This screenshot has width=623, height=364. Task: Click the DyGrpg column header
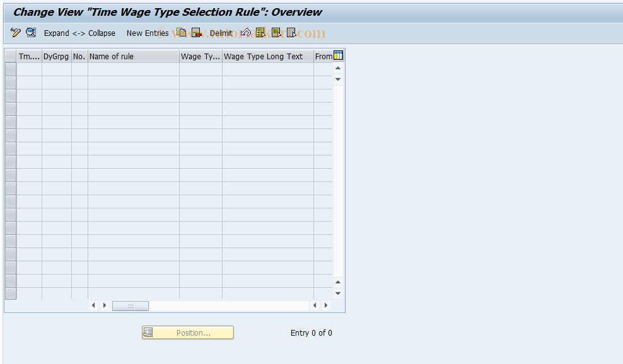[56, 57]
